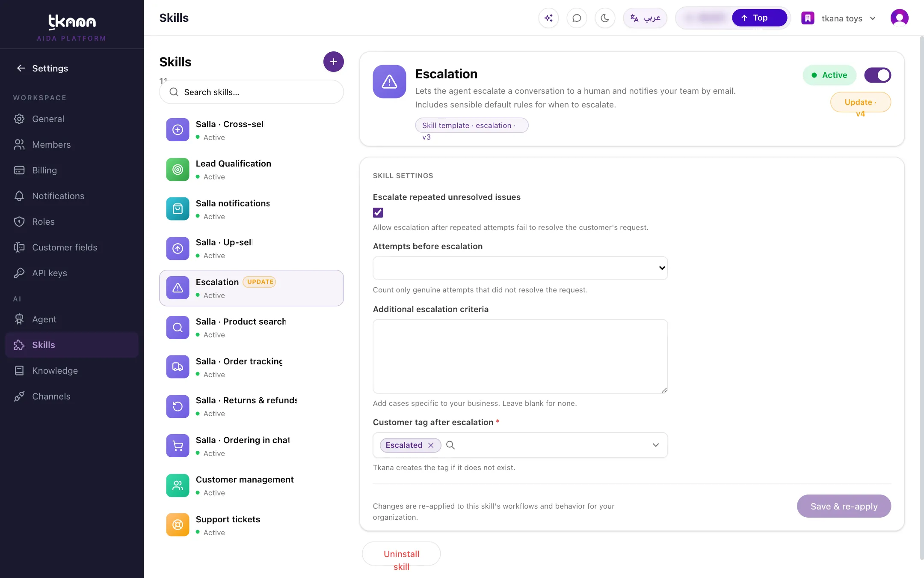Toggle the Escalation skill active switch

(877, 75)
